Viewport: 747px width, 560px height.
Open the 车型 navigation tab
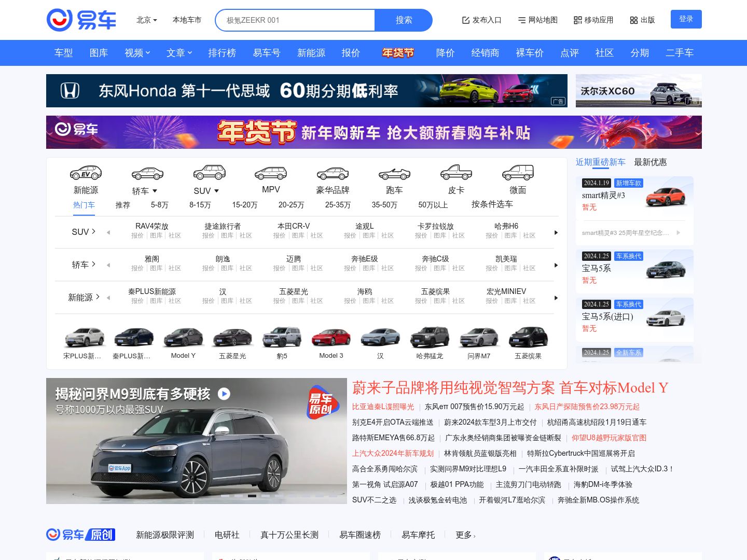pyautogui.click(x=64, y=53)
